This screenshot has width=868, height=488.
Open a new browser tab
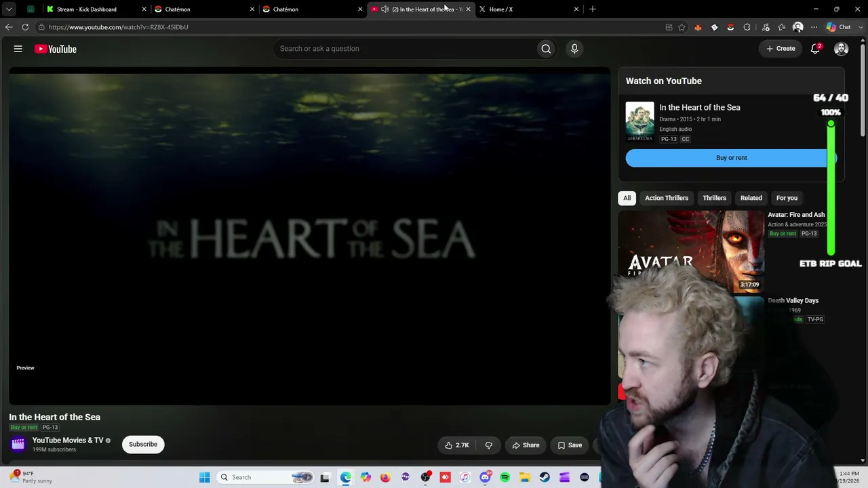click(x=593, y=9)
